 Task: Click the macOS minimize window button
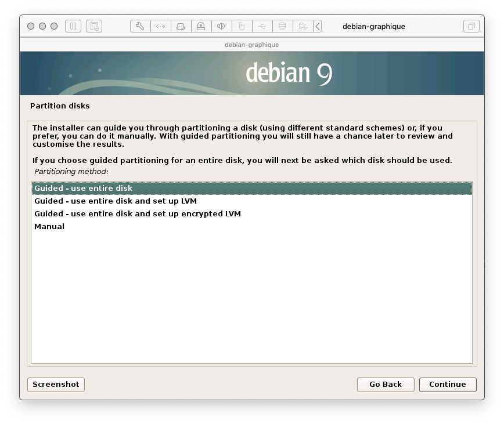tap(42, 26)
